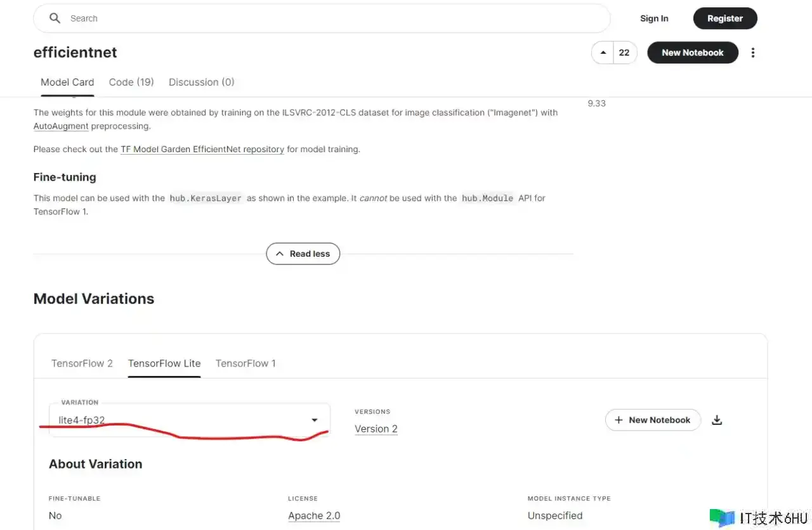Switch to the Model Card tab
The image size is (812, 530).
(67, 82)
